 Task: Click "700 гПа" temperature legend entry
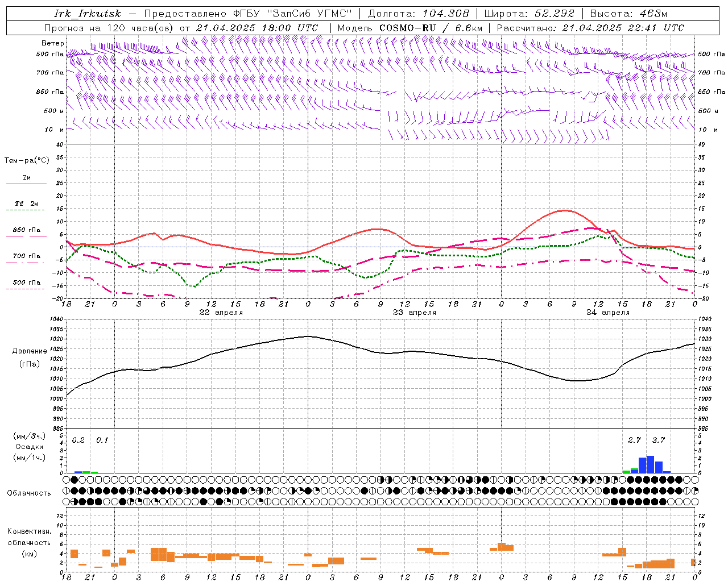pos(26,256)
